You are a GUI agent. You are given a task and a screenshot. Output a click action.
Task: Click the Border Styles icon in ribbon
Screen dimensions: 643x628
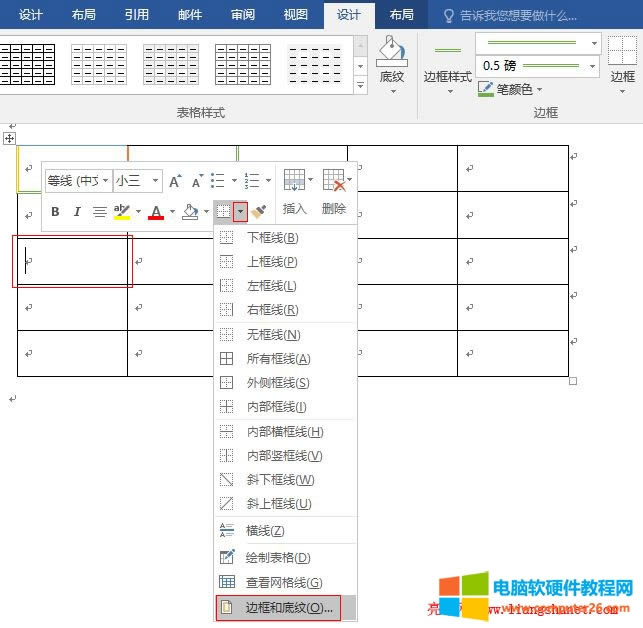[x=448, y=51]
